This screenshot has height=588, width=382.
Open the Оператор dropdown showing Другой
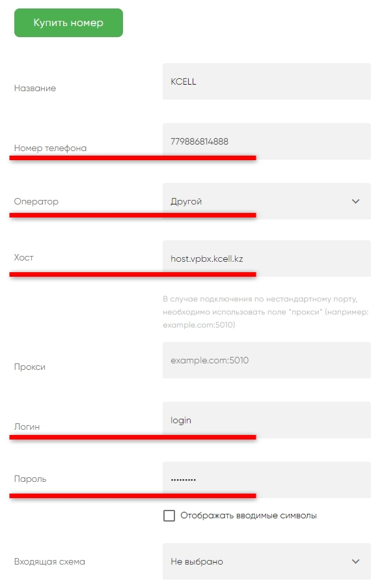click(267, 201)
